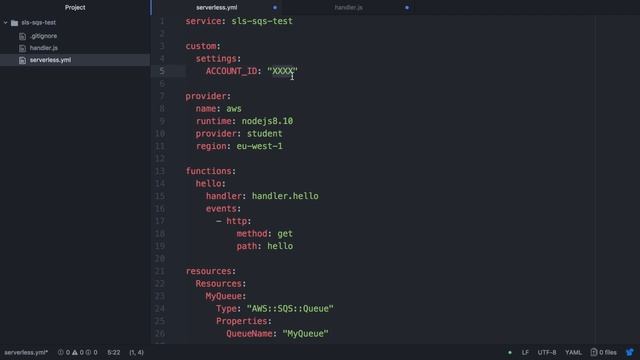Click the serverless.yml file icon
Image resolution: width=640 pixels, height=360 pixels.
[x=22, y=60]
